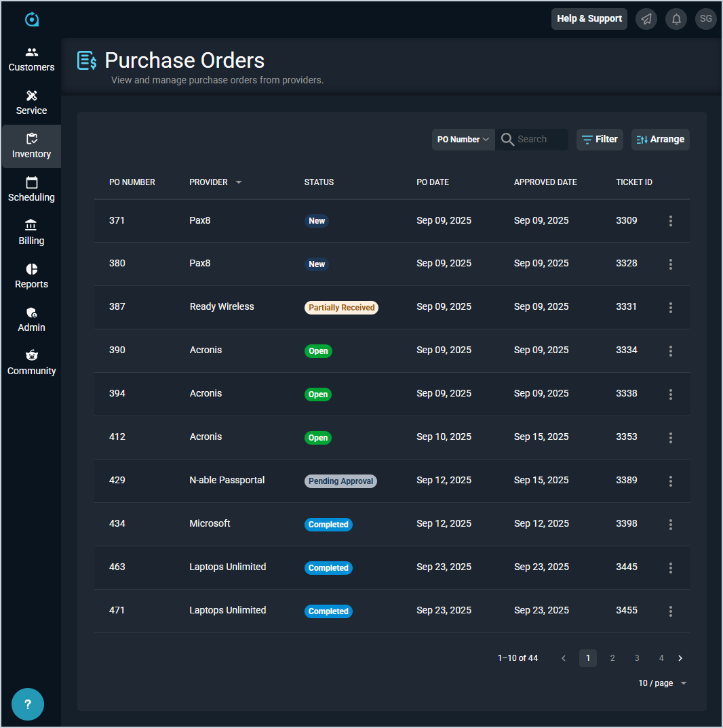
Task: Open row actions for PO 371
Action: coord(671,221)
